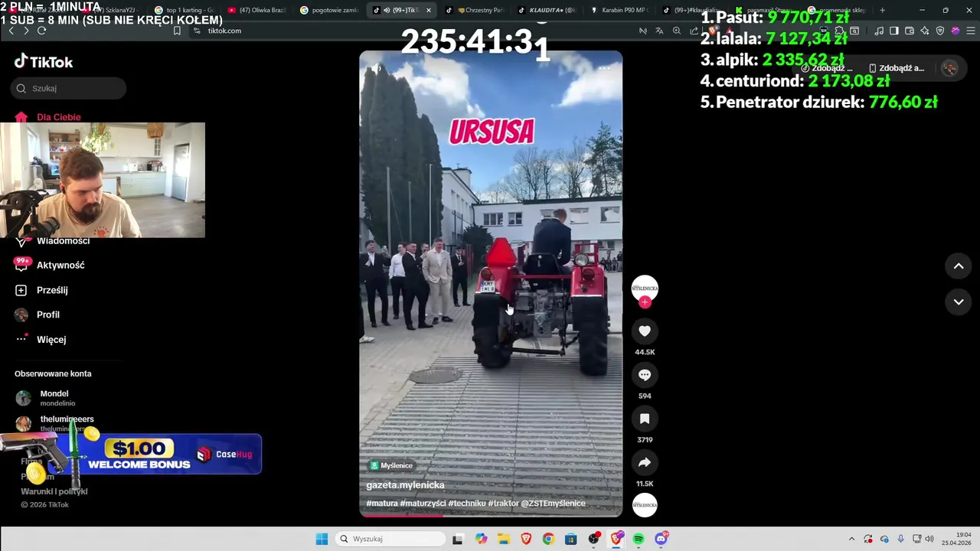
Task: Go to the previous video with the up chevron
Action: (959, 266)
